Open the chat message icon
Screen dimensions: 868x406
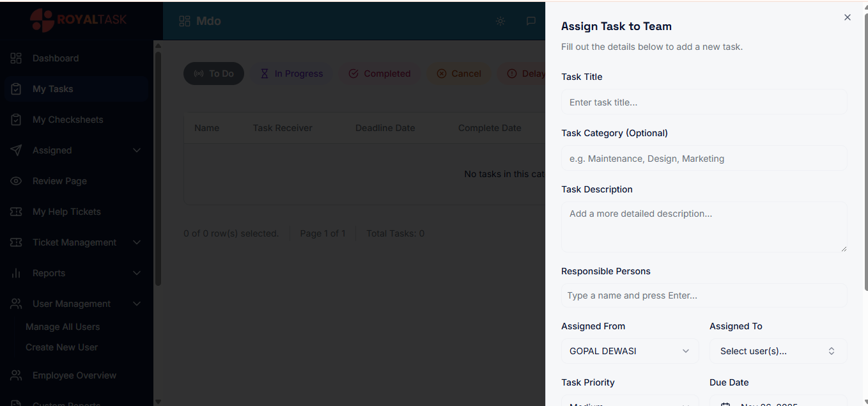531,21
